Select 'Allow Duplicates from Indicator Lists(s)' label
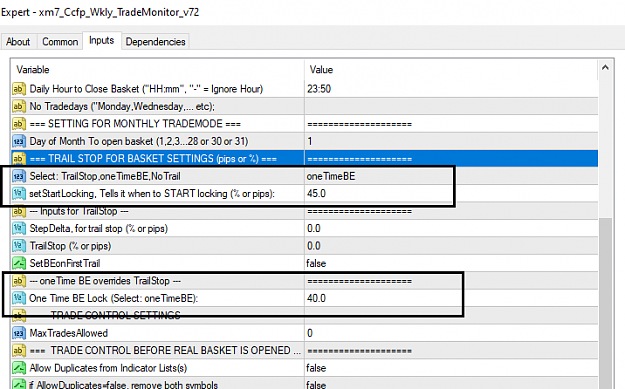Image resolution: width=625 pixels, height=389 pixels. [x=108, y=368]
